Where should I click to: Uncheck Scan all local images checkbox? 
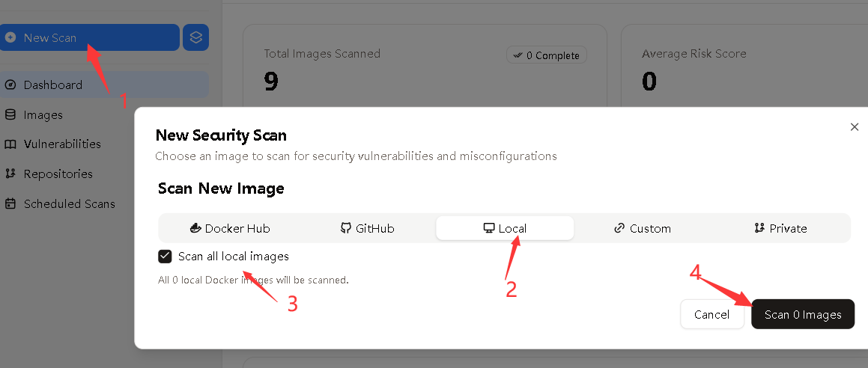point(166,257)
